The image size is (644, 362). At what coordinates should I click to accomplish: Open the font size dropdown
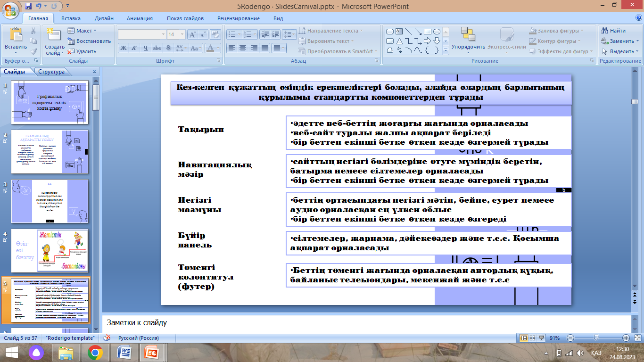tap(182, 34)
